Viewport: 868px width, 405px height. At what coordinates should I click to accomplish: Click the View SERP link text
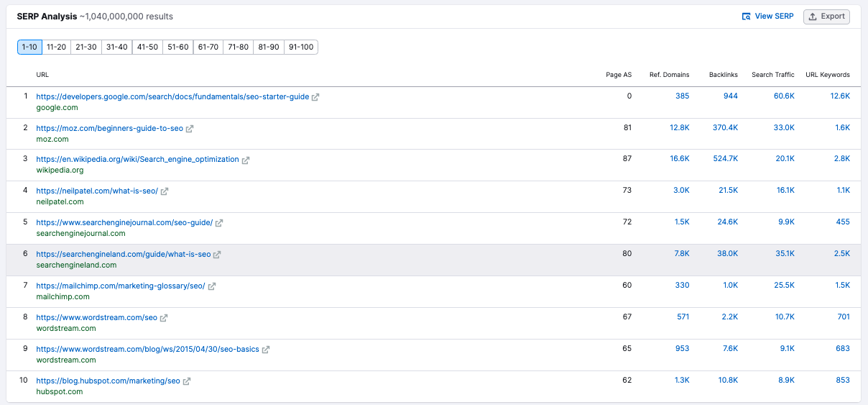[774, 17]
